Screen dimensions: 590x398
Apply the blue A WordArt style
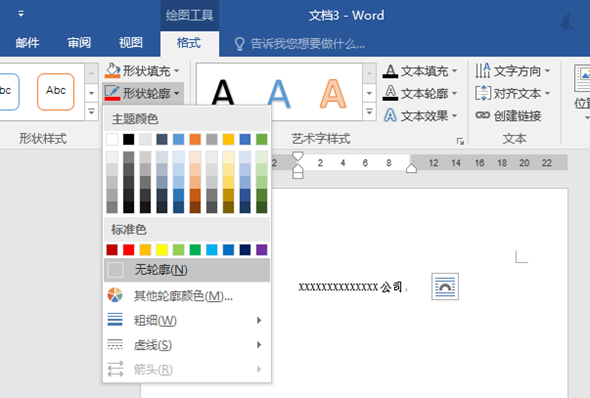point(278,93)
